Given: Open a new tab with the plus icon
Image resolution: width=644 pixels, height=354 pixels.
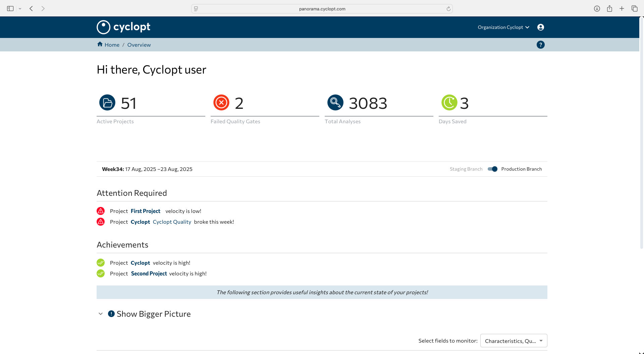Looking at the screenshot, I should 622,9.
